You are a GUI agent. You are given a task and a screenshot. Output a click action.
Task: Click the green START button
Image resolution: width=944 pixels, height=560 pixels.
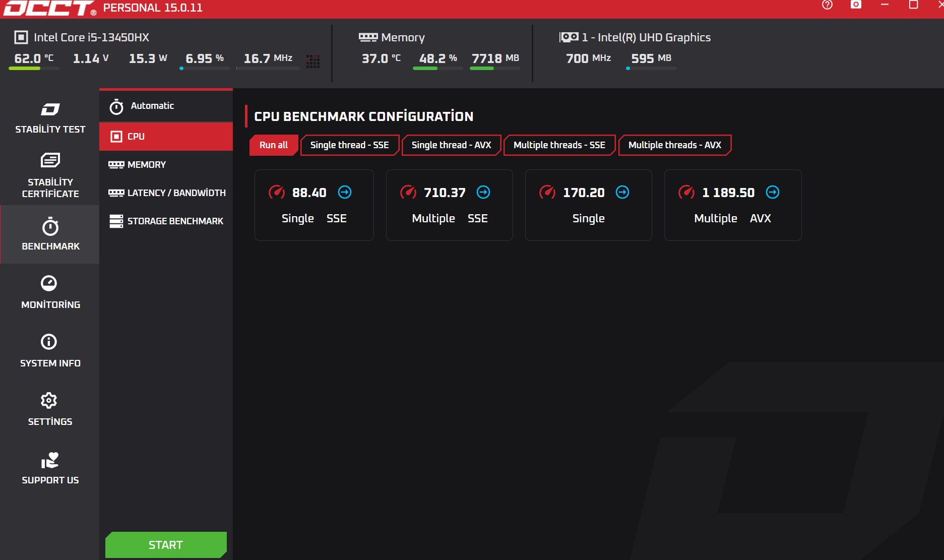point(166,545)
